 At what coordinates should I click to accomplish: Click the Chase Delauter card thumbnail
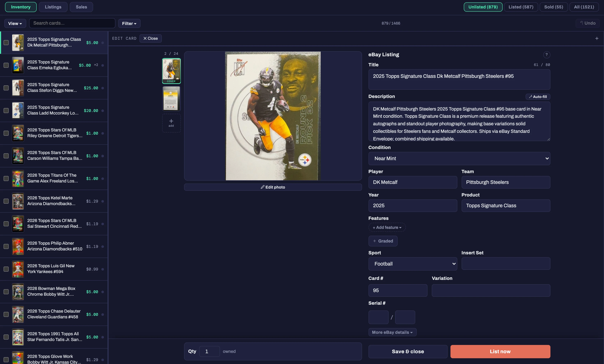tap(18, 315)
